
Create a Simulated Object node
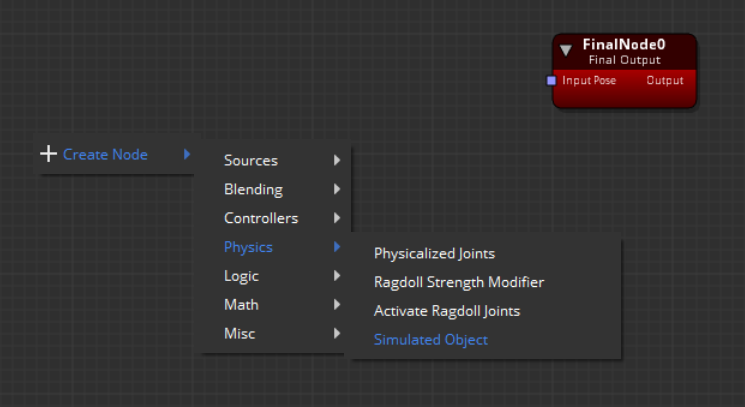click(x=430, y=340)
